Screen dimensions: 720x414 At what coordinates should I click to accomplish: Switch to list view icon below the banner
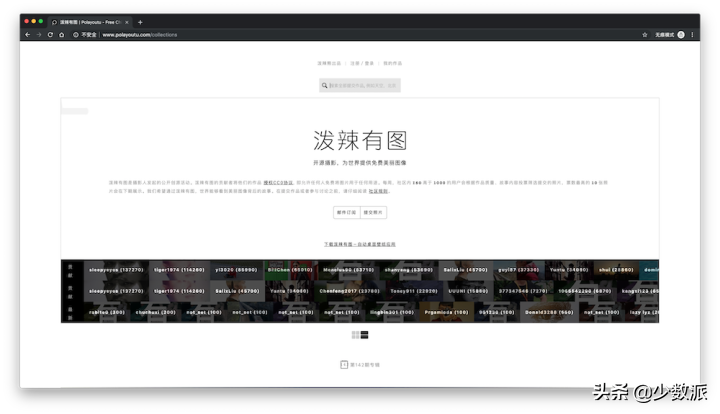tap(365, 335)
